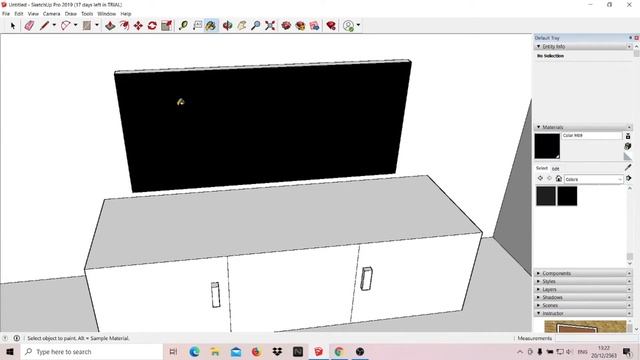Activate the Rotate tool
Image resolution: width=640 pixels, height=360 pixels.
click(152, 26)
